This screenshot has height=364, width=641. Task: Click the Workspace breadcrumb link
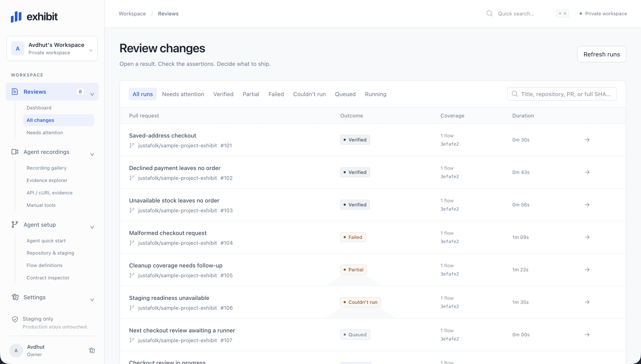(132, 14)
